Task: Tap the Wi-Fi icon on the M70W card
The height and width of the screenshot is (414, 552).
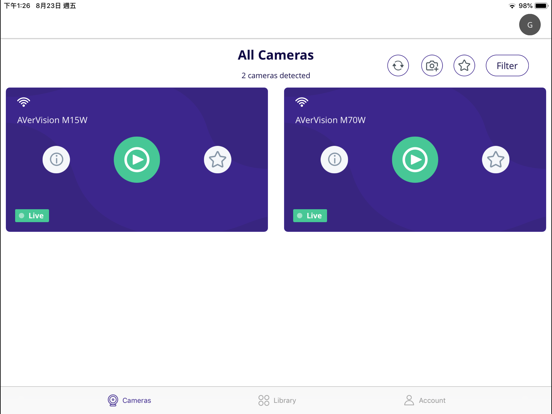Action: [302, 102]
